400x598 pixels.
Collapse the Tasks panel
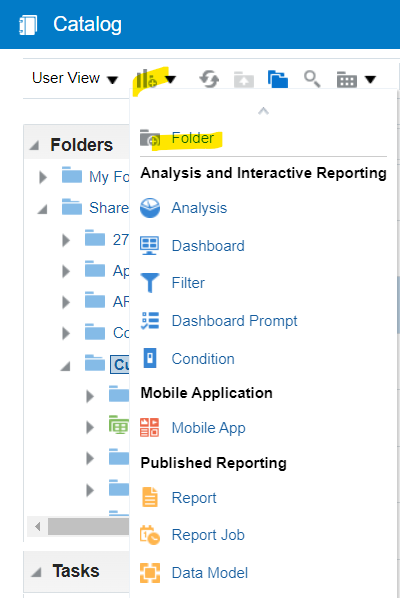pyautogui.click(x=36, y=572)
